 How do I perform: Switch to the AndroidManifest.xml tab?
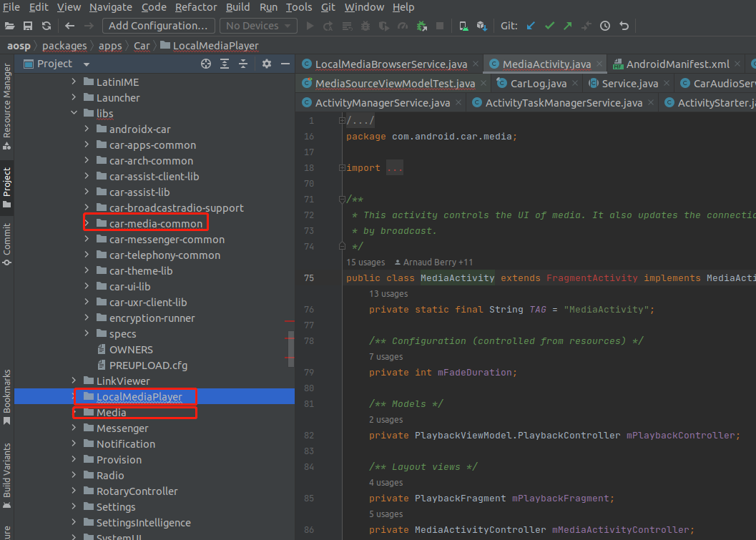[677, 64]
